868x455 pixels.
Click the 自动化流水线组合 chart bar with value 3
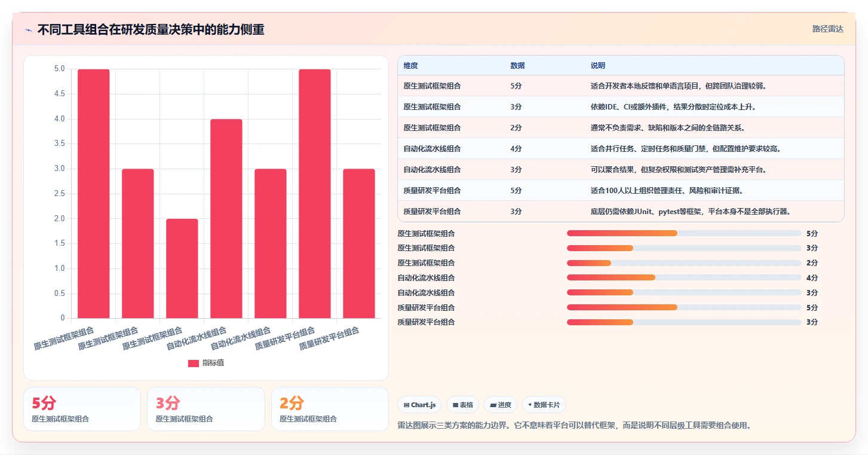click(x=271, y=243)
